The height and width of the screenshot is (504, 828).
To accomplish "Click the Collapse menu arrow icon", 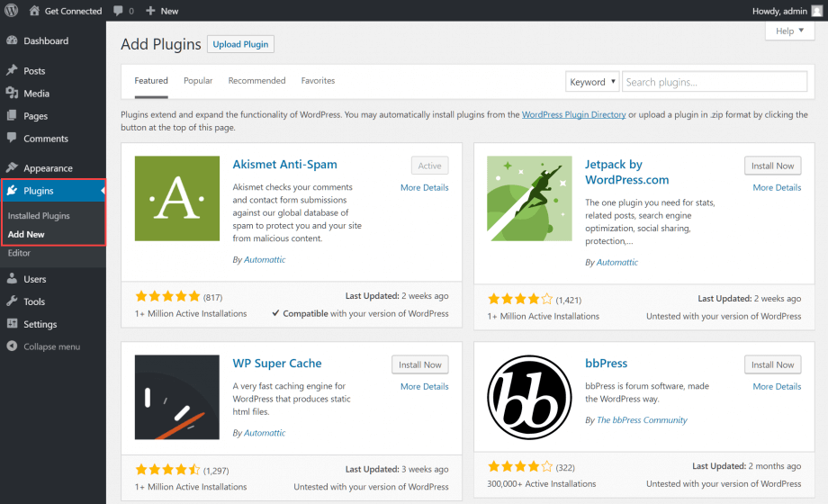I will pyautogui.click(x=12, y=346).
